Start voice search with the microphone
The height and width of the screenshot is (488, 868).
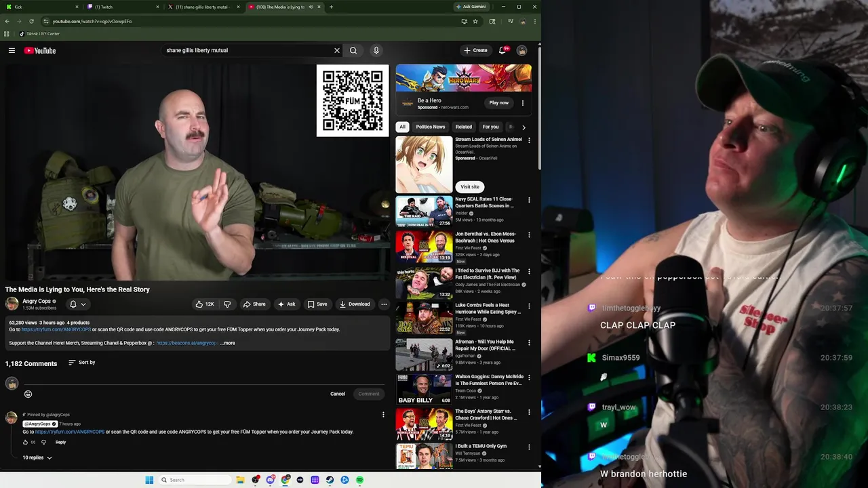tap(376, 50)
